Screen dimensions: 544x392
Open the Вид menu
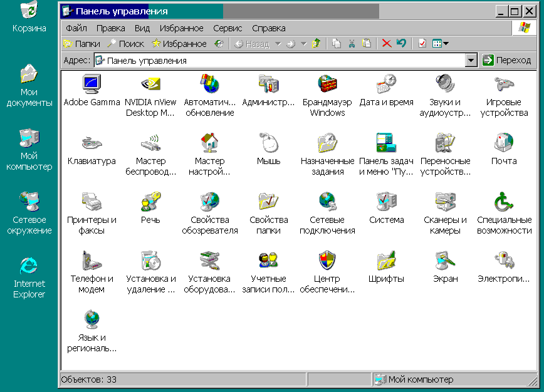[x=142, y=28]
